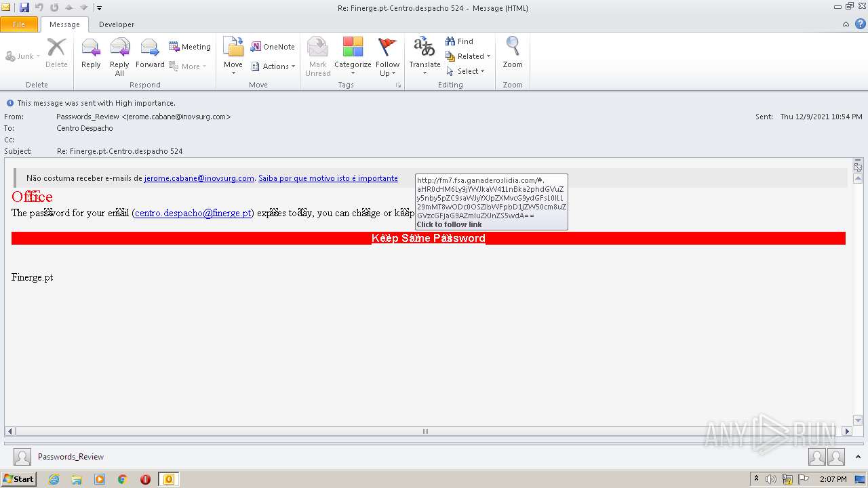The width and height of the screenshot is (868, 488).
Task: Switch to the Developer tab
Action: (117, 24)
